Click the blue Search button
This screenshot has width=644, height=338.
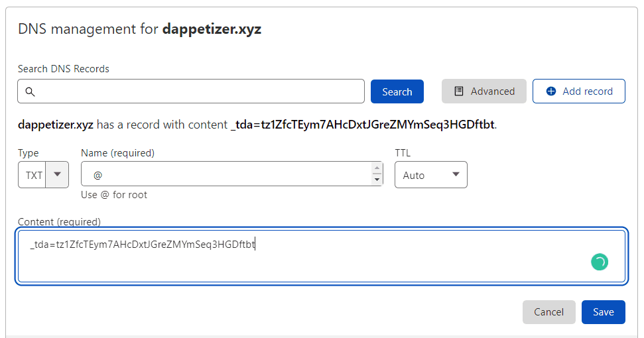pos(397,91)
